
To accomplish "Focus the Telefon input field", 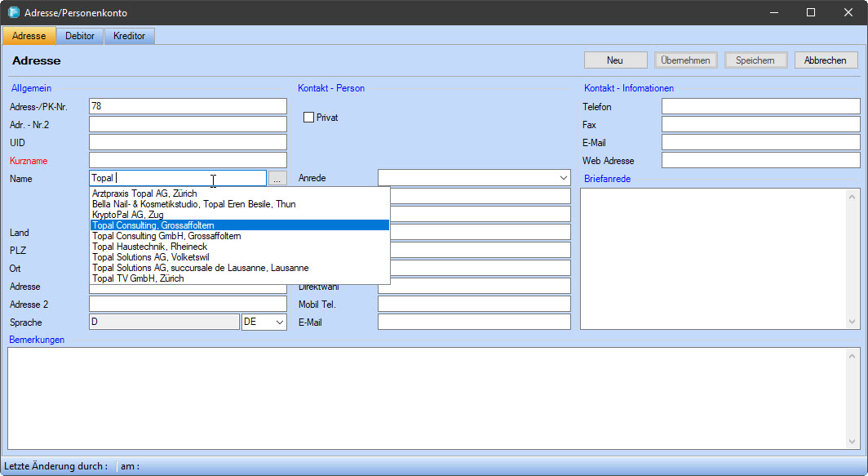I will tap(760, 106).
